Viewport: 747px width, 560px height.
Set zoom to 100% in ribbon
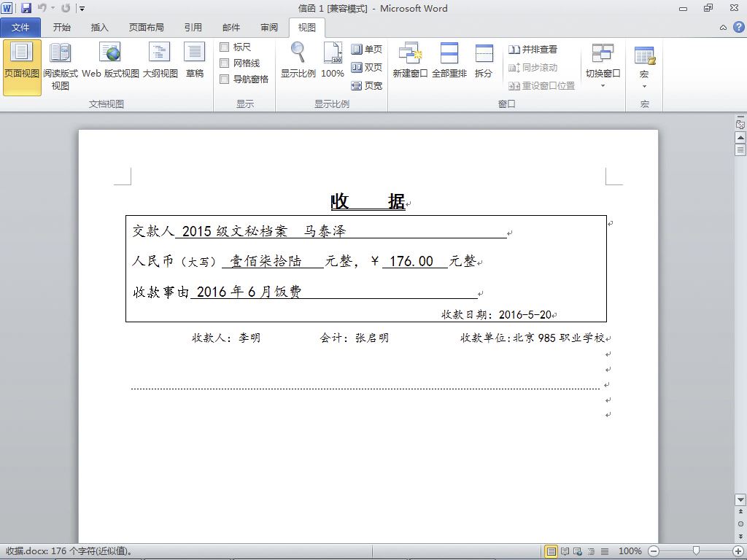click(x=333, y=61)
